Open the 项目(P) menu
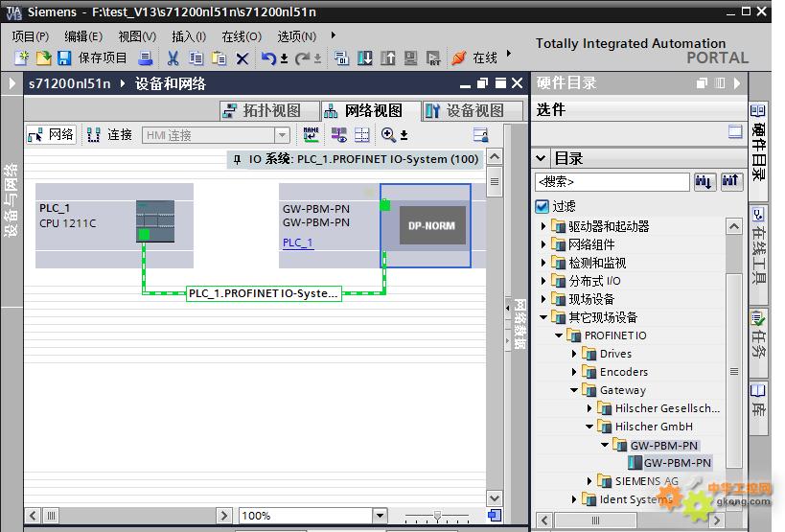Viewport: 785px width, 532px height. point(31,36)
